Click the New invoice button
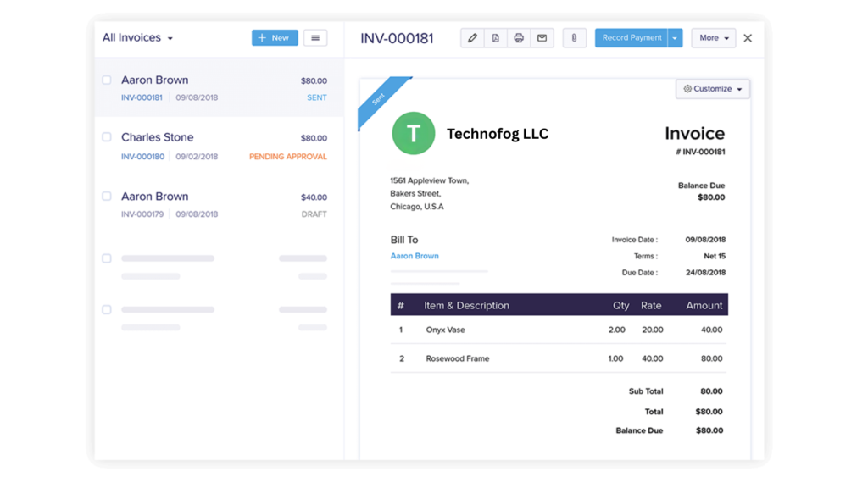Screen dimensions: 868x488 (275, 38)
